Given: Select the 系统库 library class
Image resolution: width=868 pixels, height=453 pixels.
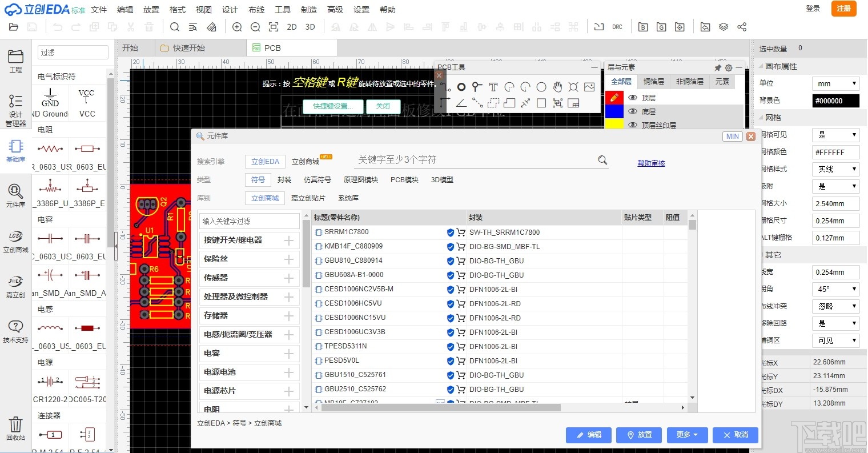Looking at the screenshot, I should (x=348, y=198).
